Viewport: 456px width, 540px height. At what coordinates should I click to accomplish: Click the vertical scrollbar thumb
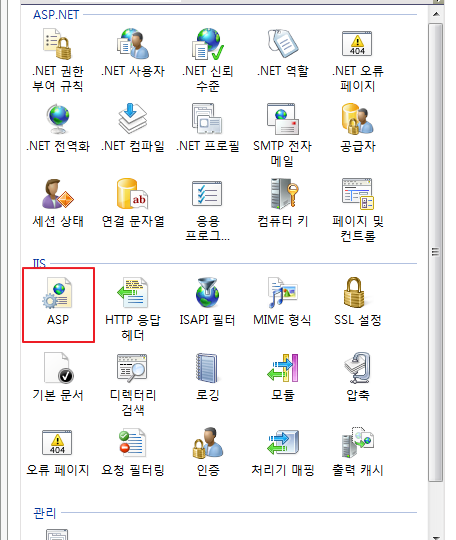coord(436,252)
